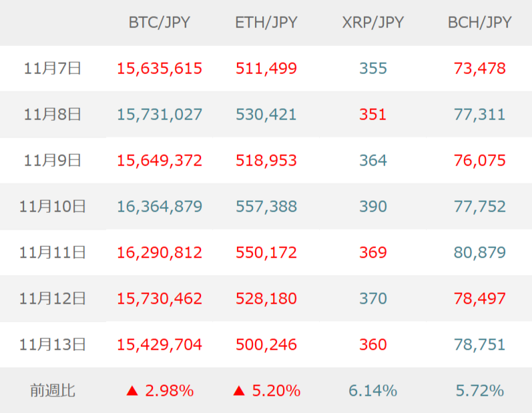Click the red triangle beside 2.98%
Image resolution: width=532 pixels, height=413 pixels.
[132, 391]
